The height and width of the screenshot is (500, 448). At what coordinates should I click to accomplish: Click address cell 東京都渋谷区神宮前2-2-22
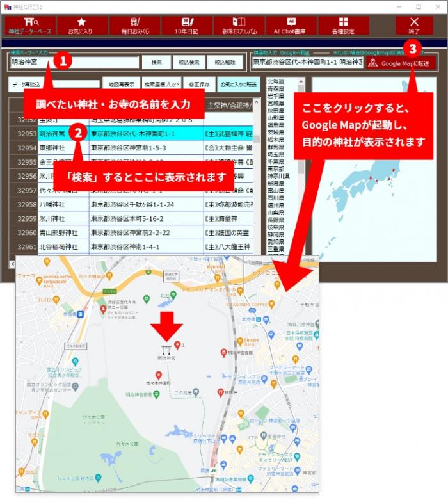pos(146,232)
